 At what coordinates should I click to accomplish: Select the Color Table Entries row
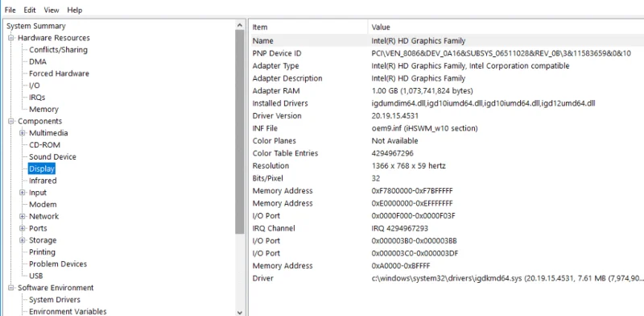point(447,153)
